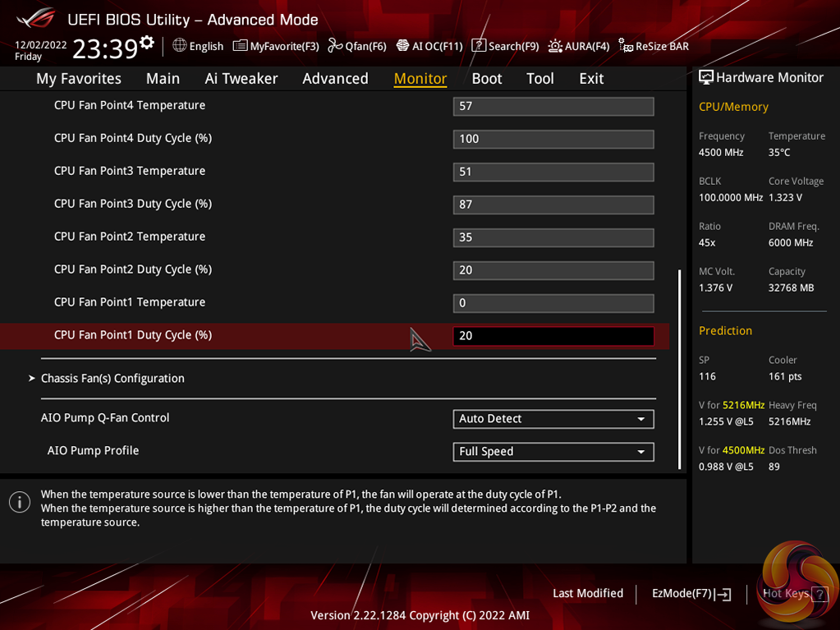Click CPU Fan Point1 Duty Cycle field
This screenshot has width=840, height=630.
pos(553,336)
